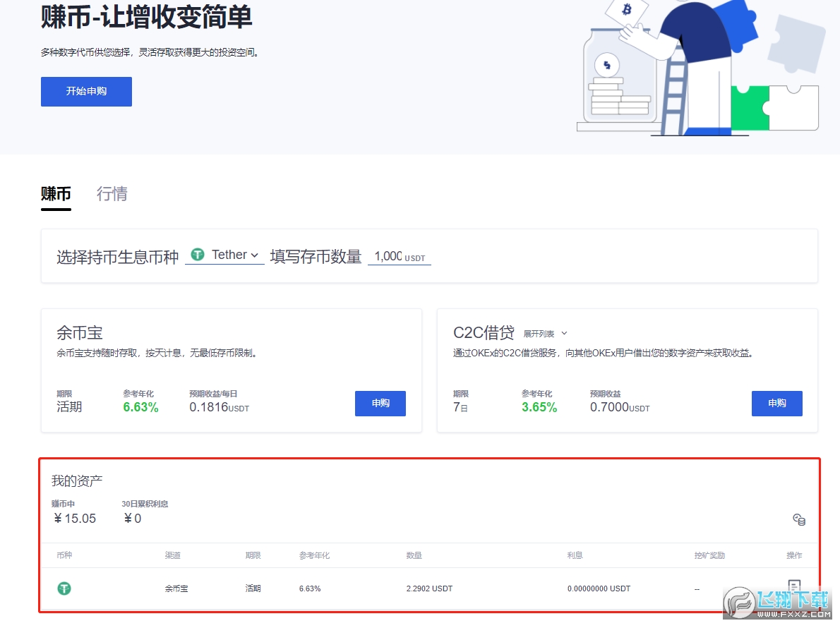Click 申购 in the C2C借贷 card
The width and height of the screenshot is (840, 628).
[776, 404]
